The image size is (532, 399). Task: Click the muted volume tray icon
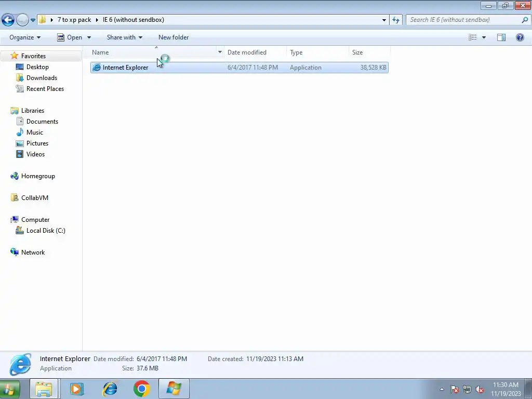480,389
